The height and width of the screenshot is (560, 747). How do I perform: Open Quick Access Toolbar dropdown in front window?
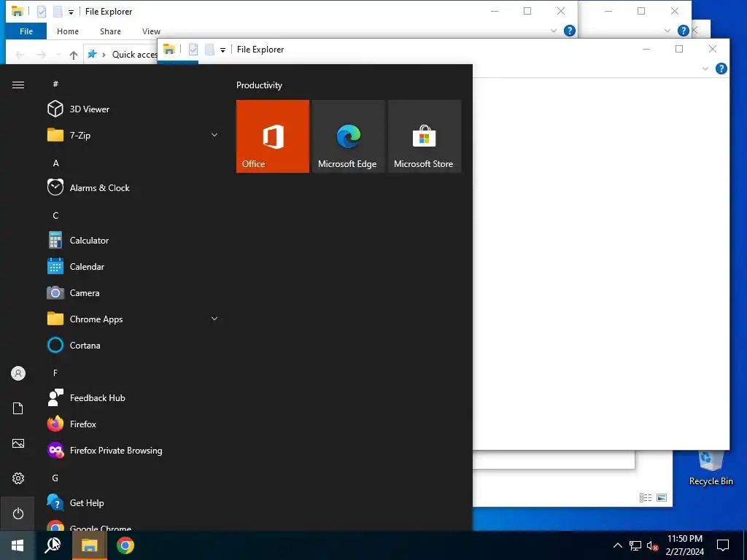tap(222, 50)
